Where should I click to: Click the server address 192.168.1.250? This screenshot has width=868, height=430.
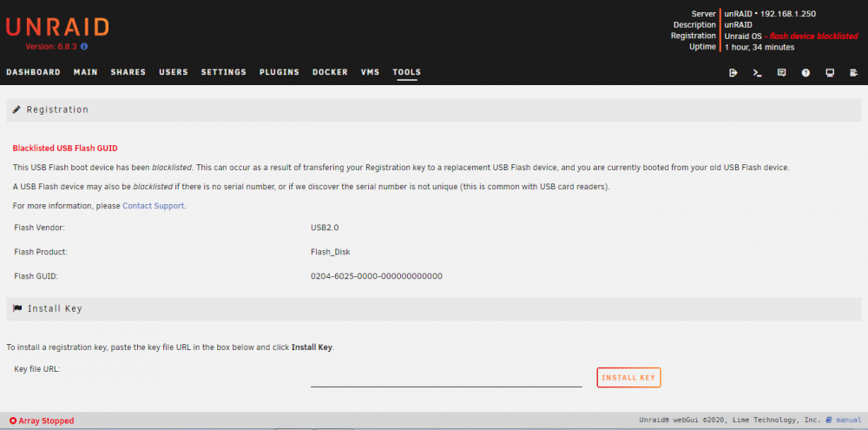(788, 14)
